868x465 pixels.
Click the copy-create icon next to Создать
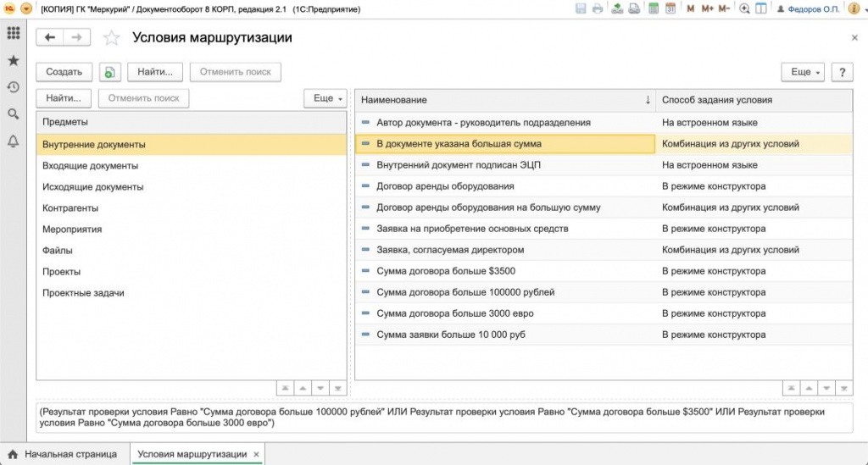click(110, 72)
